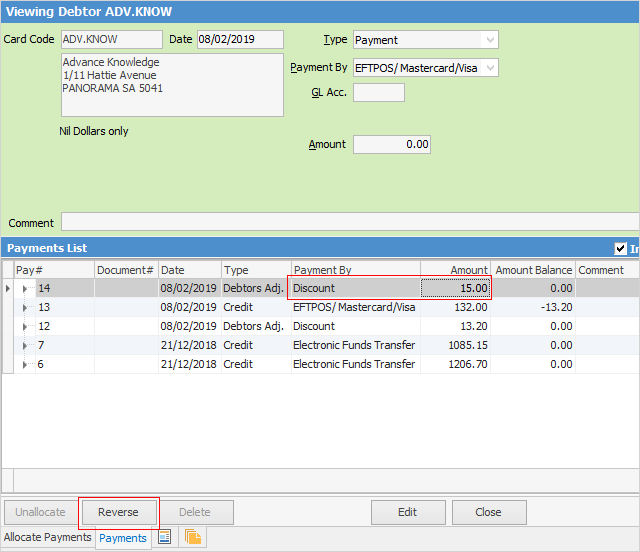
Task: Open the Type dropdown
Action: click(489, 40)
